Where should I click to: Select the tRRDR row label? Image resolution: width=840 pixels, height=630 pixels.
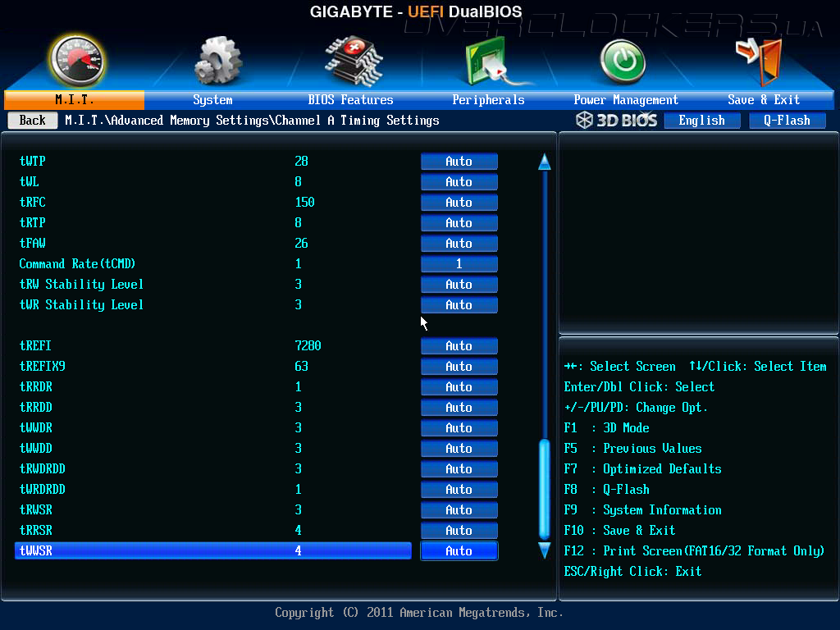(x=36, y=386)
